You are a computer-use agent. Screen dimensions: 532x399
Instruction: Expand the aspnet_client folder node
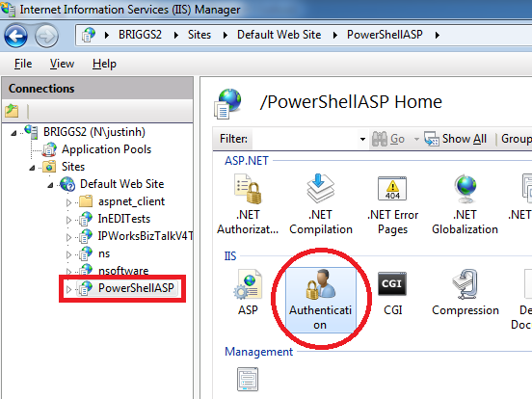(x=68, y=202)
